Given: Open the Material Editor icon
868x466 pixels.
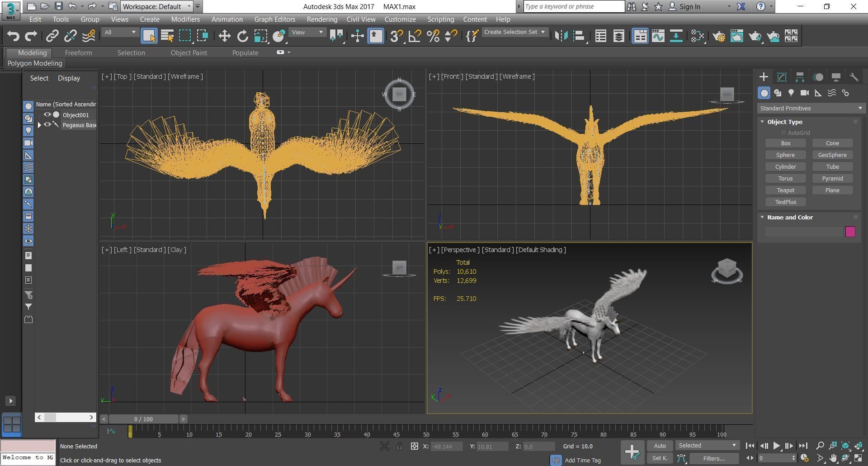Looking at the screenshot, I should (698, 36).
